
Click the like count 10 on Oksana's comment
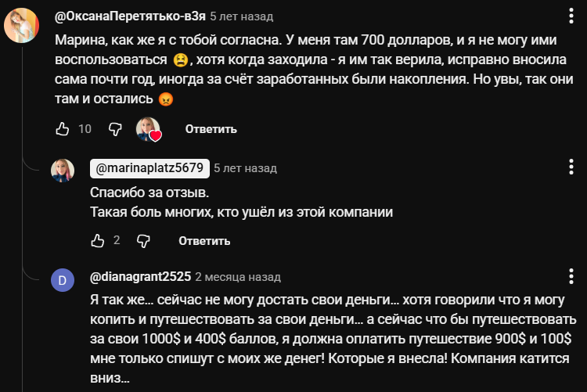pos(85,129)
